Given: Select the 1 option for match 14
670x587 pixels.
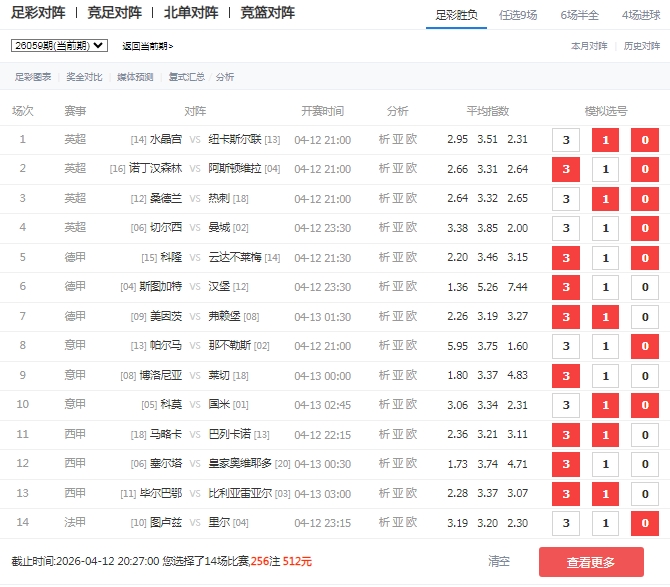Looking at the screenshot, I should point(605,523).
